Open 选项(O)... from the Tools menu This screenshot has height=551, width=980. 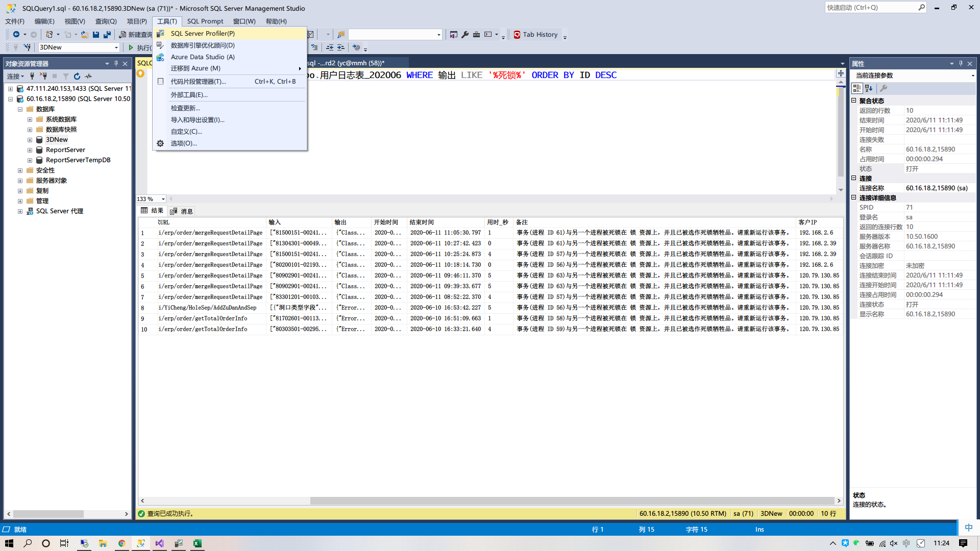click(x=230, y=143)
